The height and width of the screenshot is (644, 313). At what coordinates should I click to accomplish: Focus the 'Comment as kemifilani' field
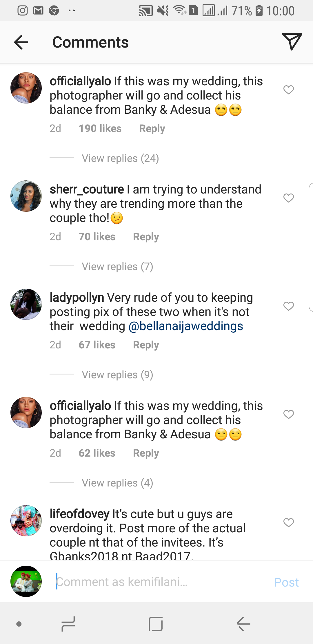coord(156,582)
